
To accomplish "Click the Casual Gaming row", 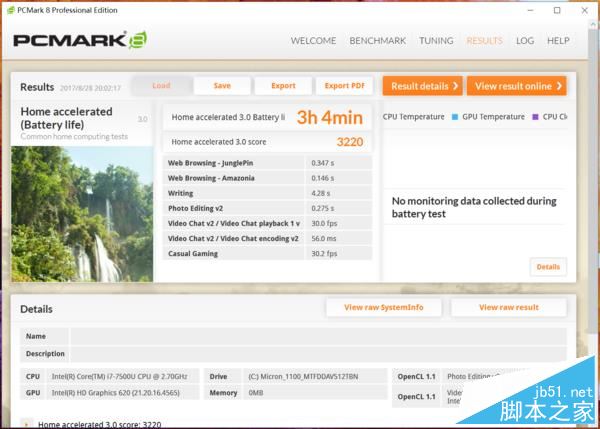I will [x=267, y=253].
